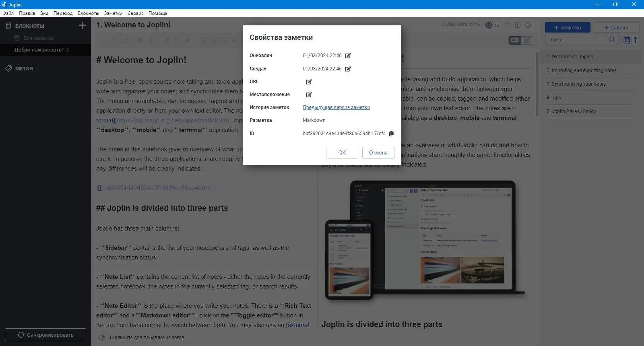Create a new note with + заметка
Image resolution: width=644 pixels, height=346 pixels.
click(x=568, y=27)
